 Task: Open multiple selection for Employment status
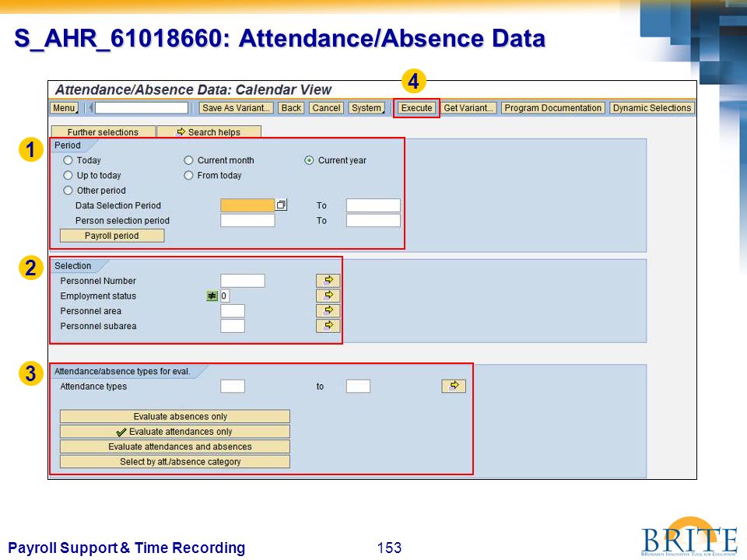coord(328,296)
